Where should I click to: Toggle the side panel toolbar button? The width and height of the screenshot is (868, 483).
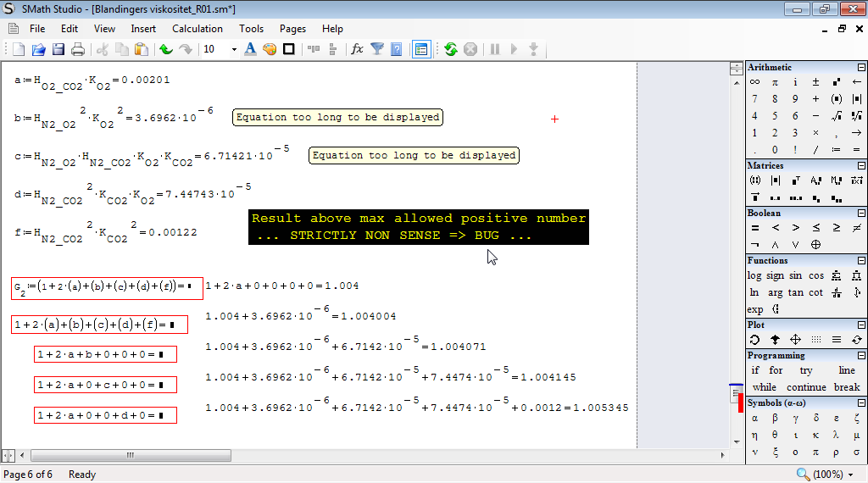tap(421, 49)
